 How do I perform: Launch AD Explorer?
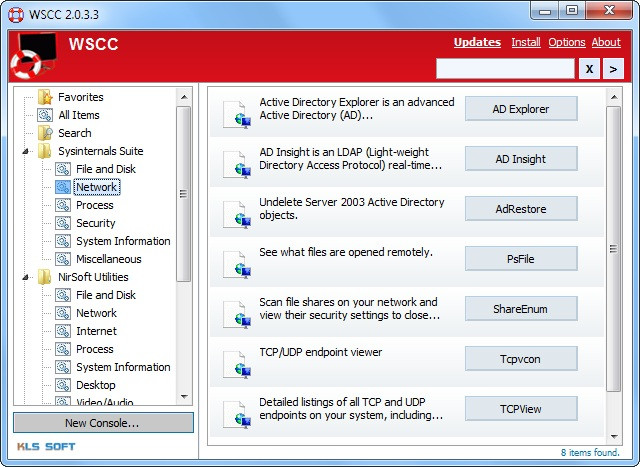click(x=521, y=109)
